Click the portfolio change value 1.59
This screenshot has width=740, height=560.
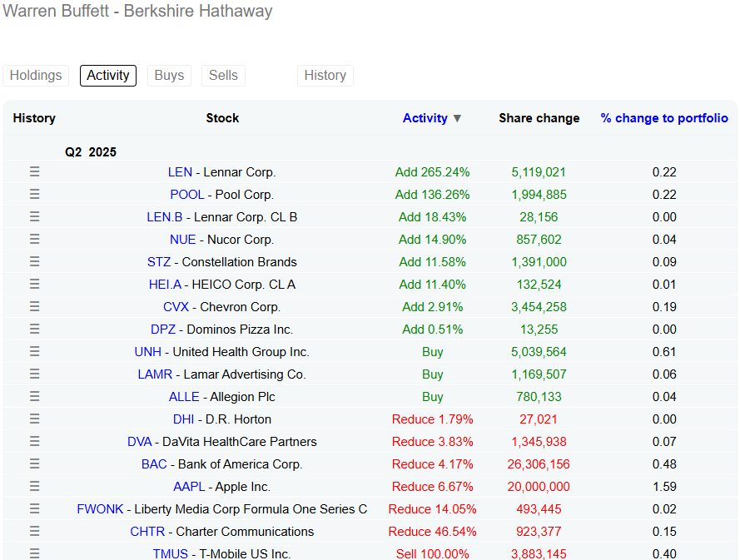click(664, 487)
